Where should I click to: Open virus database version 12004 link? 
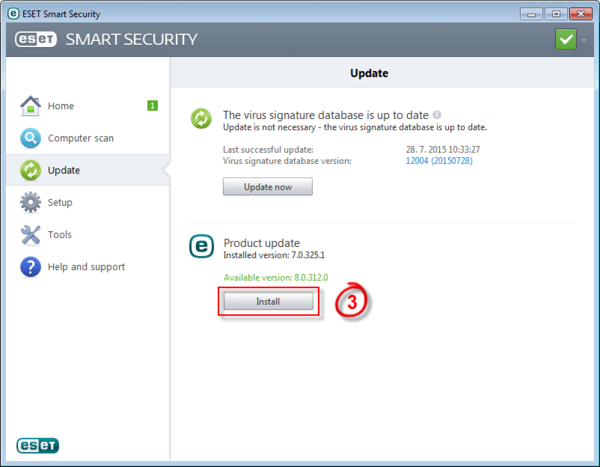click(x=439, y=161)
